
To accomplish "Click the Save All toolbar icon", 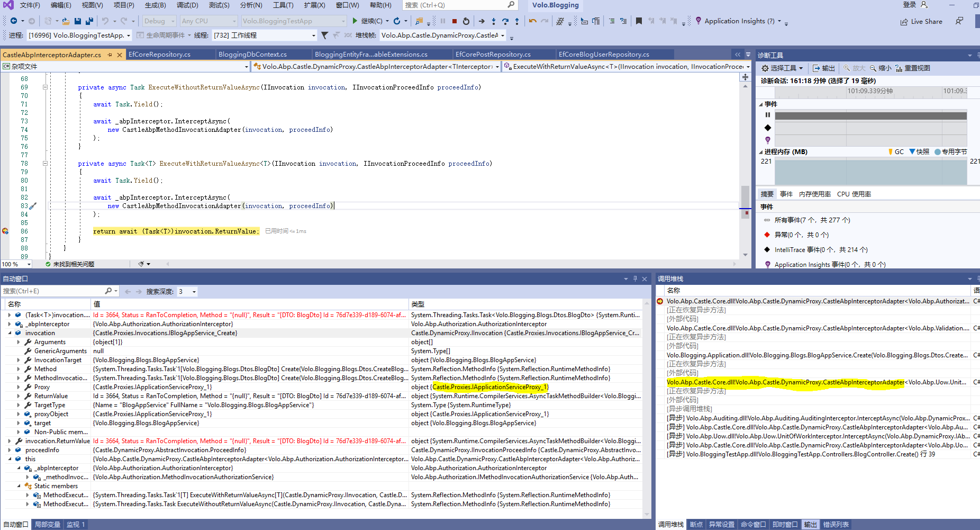I will (x=89, y=21).
